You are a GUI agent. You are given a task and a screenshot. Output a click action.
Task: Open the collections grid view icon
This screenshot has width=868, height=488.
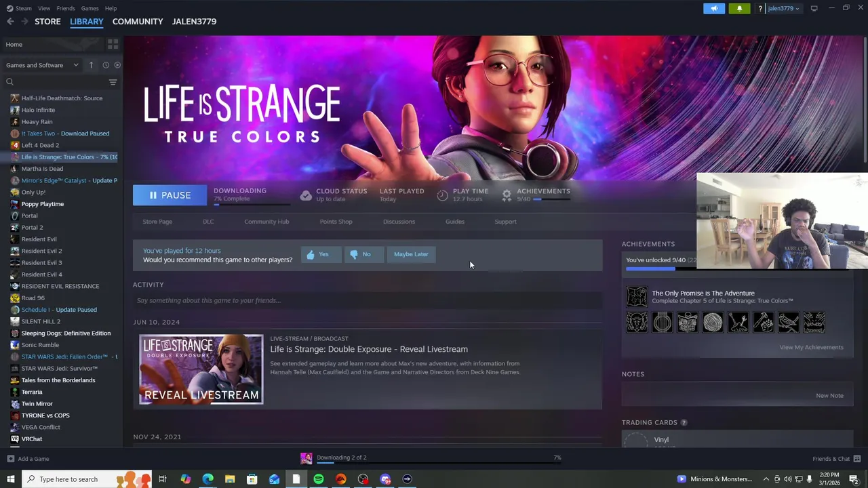tap(113, 44)
